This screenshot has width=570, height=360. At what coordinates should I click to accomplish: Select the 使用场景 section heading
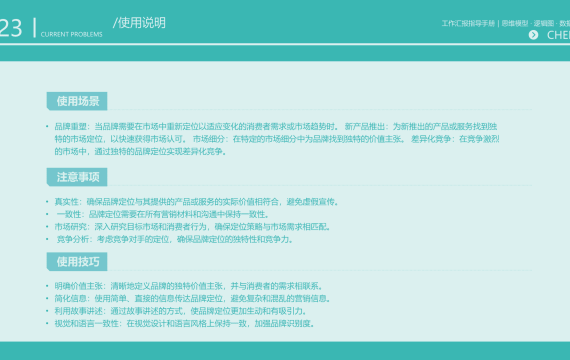point(77,101)
